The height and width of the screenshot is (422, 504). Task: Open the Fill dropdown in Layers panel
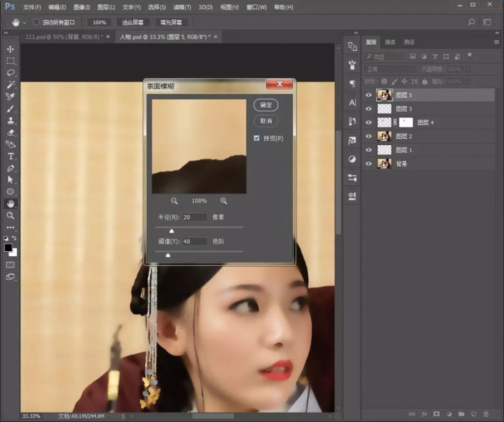[x=468, y=82]
